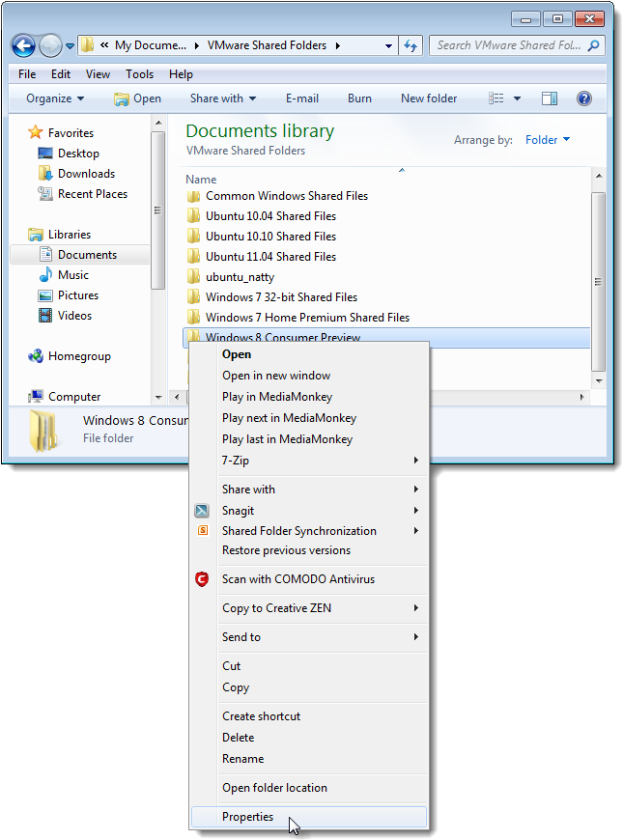Click the search magnifier icon

[x=593, y=45]
